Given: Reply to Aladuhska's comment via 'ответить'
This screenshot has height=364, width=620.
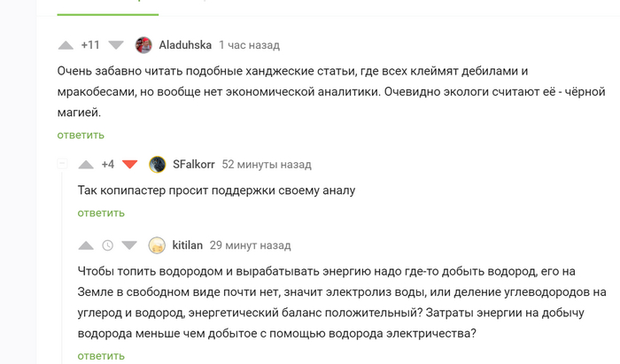Looking at the screenshot, I should tap(81, 135).
